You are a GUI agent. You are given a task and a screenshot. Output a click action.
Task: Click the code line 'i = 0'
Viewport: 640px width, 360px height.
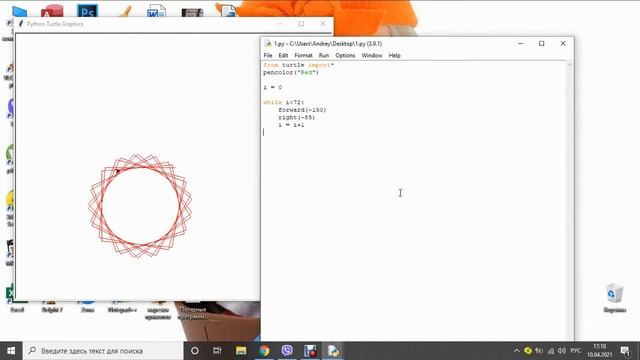tap(272, 87)
